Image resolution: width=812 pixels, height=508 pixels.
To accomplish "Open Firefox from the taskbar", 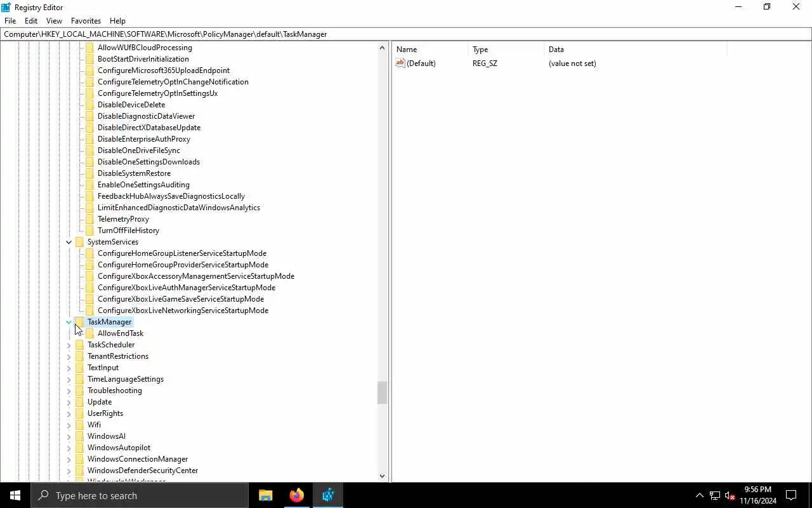I will (x=296, y=495).
